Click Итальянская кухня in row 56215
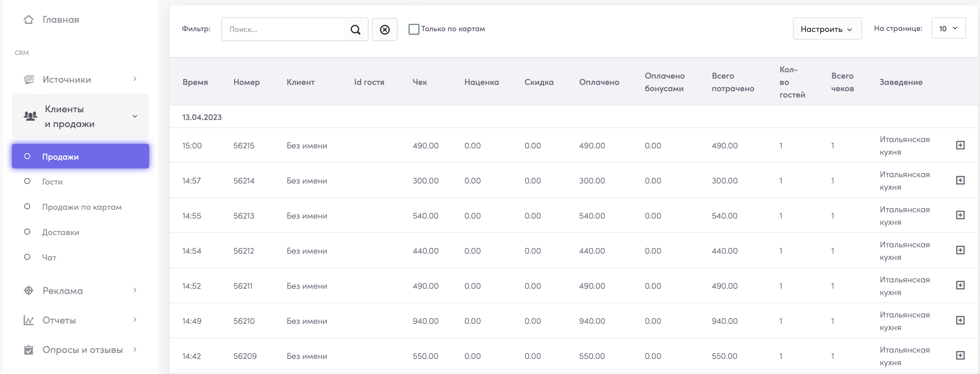The width and height of the screenshot is (980, 374). pyautogui.click(x=904, y=146)
